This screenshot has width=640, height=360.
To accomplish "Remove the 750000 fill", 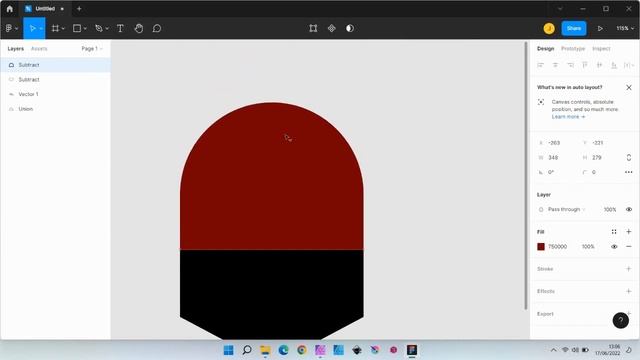I will pos(629,247).
